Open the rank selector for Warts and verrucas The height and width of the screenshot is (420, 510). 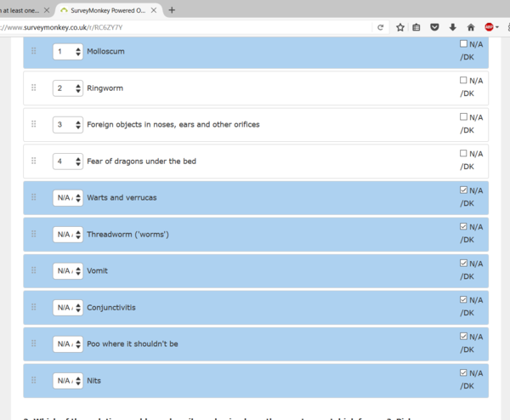tap(67, 198)
